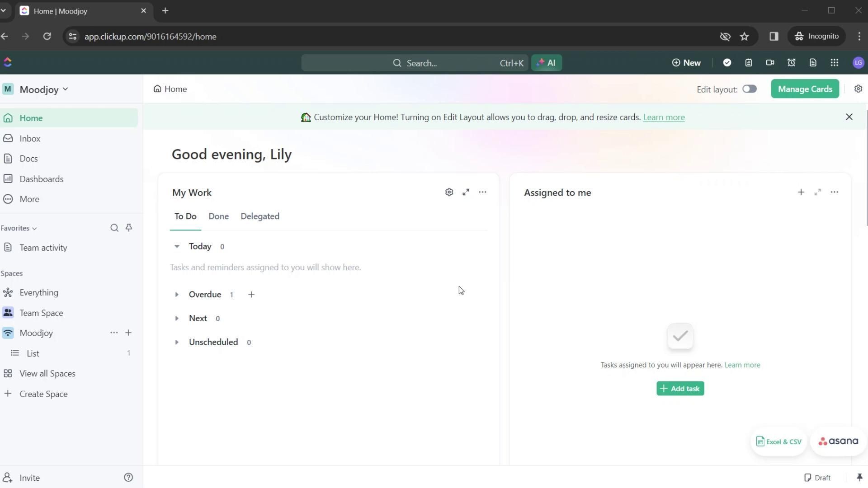Switch to the Delegated tab
Image resolution: width=868 pixels, height=488 pixels.
point(260,216)
